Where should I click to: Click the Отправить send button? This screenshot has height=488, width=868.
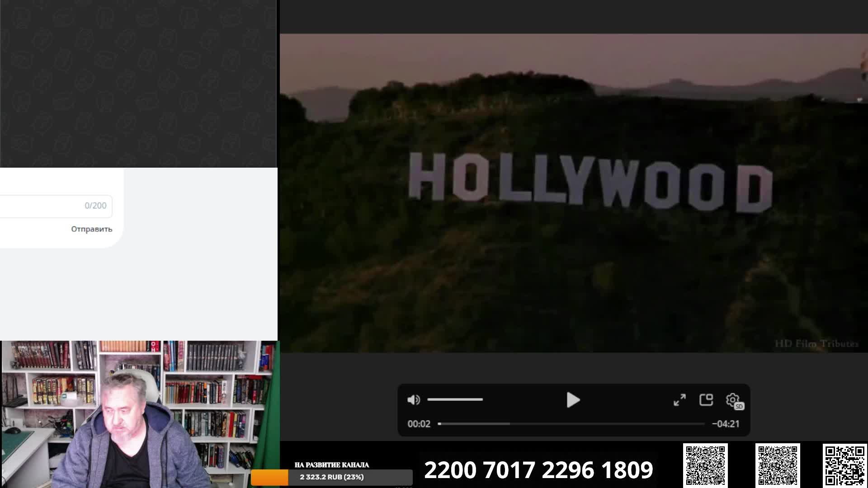coord(91,229)
